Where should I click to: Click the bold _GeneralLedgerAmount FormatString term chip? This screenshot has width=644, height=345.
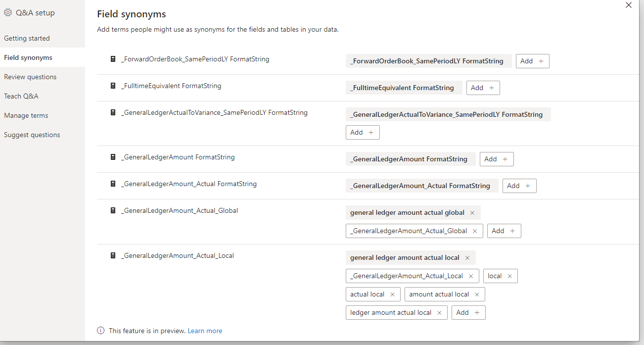(x=411, y=159)
